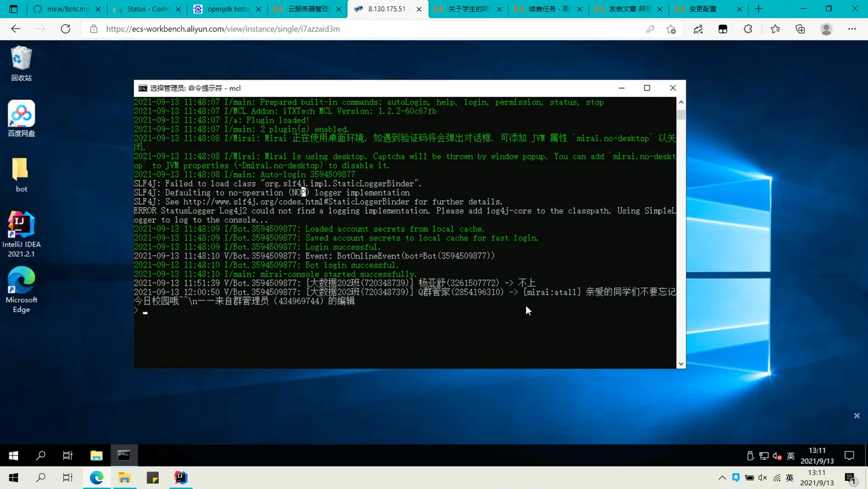Open Task View in the remote taskbar
Image resolution: width=868 pixels, height=489 pixels.
click(x=68, y=455)
